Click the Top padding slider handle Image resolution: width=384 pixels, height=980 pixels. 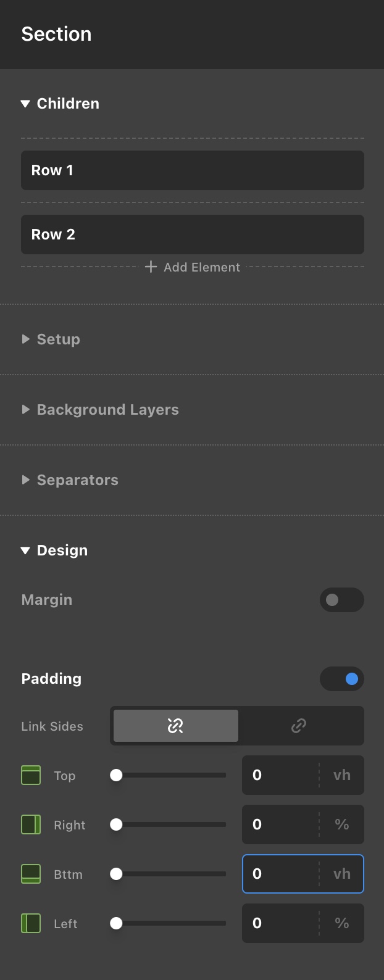(x=116, y=775)
